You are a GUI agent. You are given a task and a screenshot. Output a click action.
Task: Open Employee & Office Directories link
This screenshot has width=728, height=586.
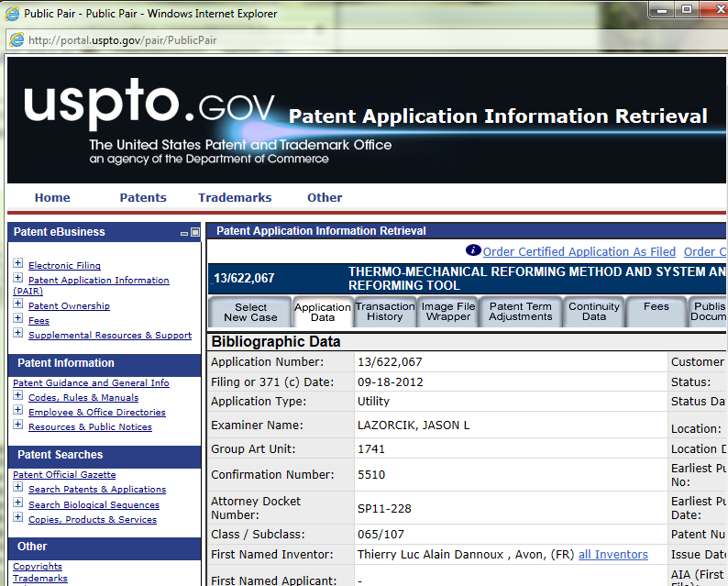click(97, 412)
